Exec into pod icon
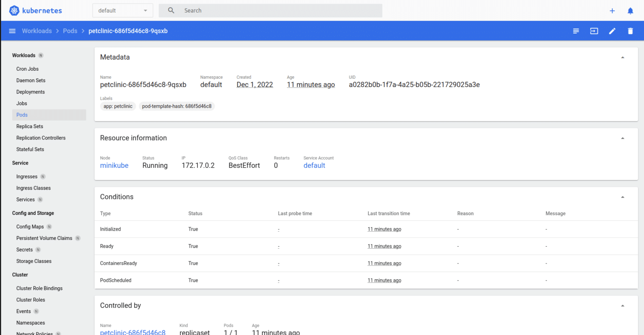Screen dimensions: 644x335 pos(594,31)
